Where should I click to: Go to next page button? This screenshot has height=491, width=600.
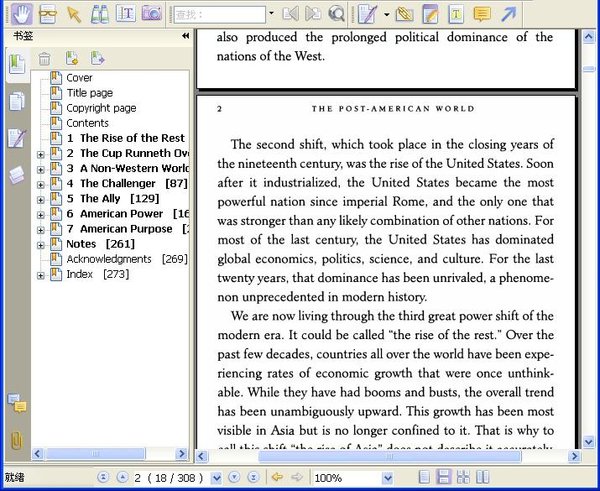(234, 477)
